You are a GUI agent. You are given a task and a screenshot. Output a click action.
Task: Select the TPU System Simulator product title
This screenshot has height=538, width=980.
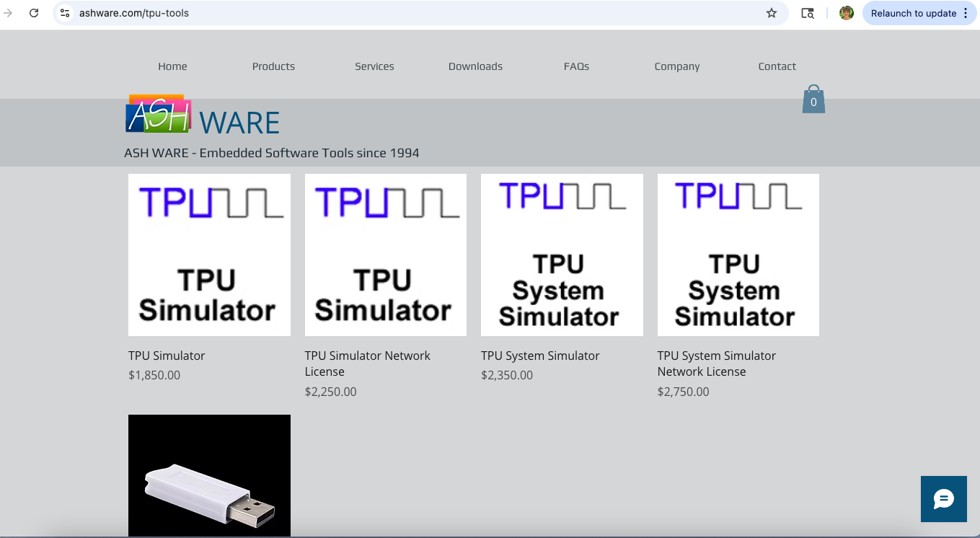tap(540, 356)
